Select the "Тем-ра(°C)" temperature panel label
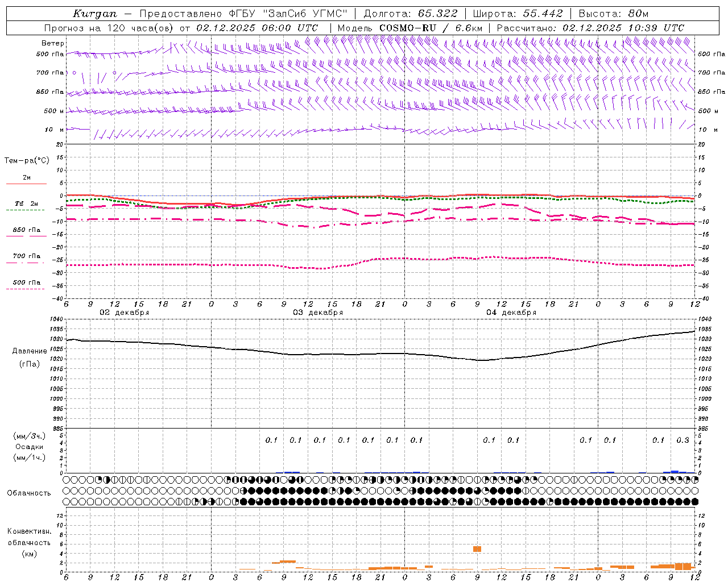 pyautogui.click(x=27, y=160)
